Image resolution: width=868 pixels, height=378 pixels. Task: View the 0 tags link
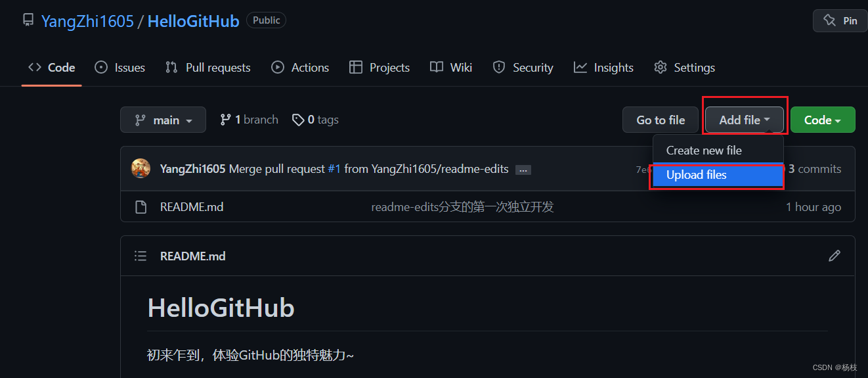click(x=315, y=120)
